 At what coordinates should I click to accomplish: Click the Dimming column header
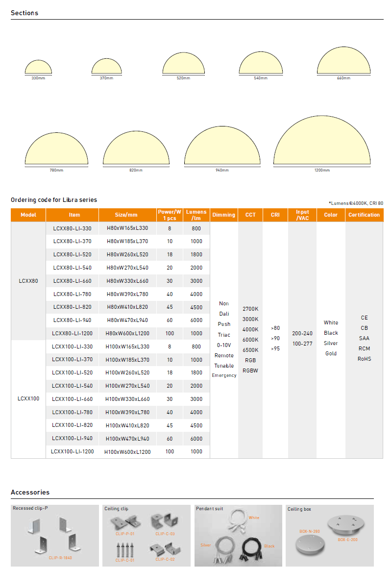224,215
